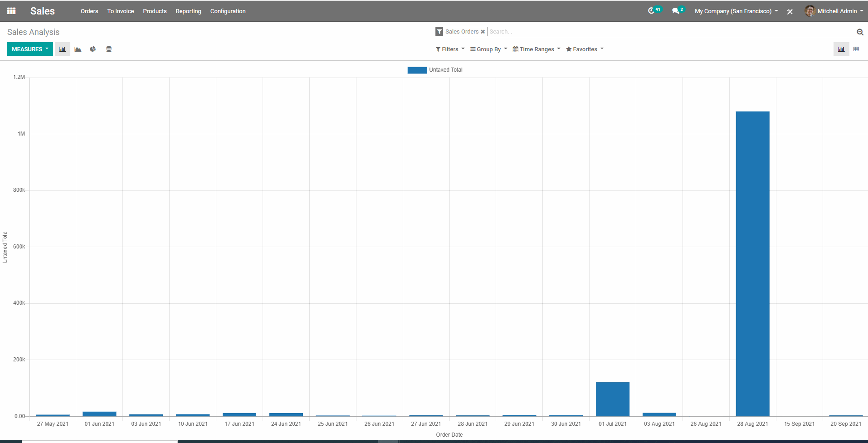Click the 15 Sep 2021 axis label
This screenshot has height=443, width=868.
[x=799, y=424]
